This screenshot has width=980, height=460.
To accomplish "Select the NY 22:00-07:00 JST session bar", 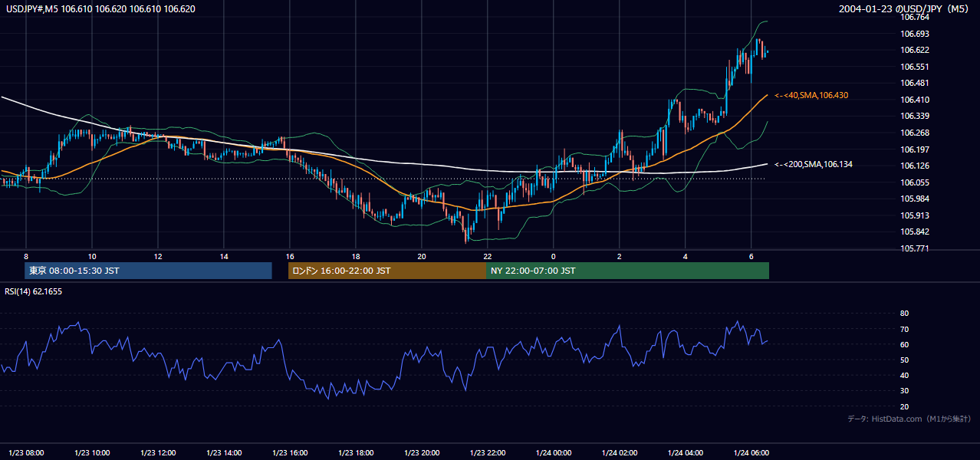I will pyautogui.click(x=627, y=271).
